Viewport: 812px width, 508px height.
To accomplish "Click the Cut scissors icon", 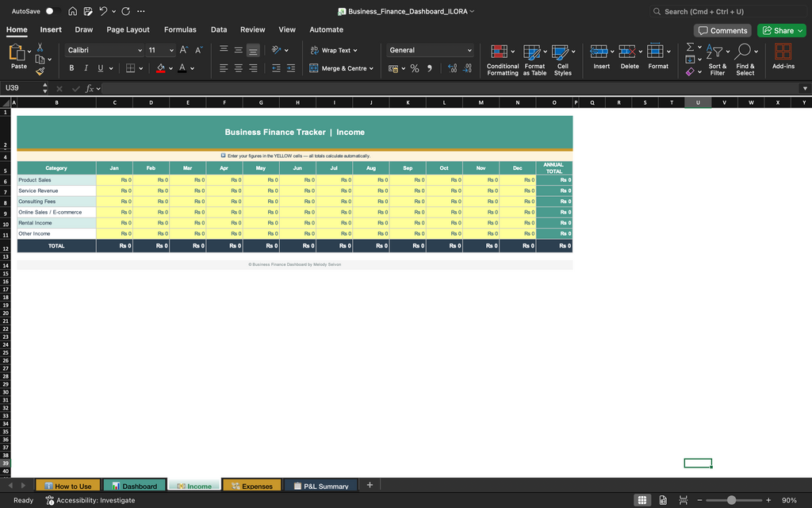I will coord(40,48).
